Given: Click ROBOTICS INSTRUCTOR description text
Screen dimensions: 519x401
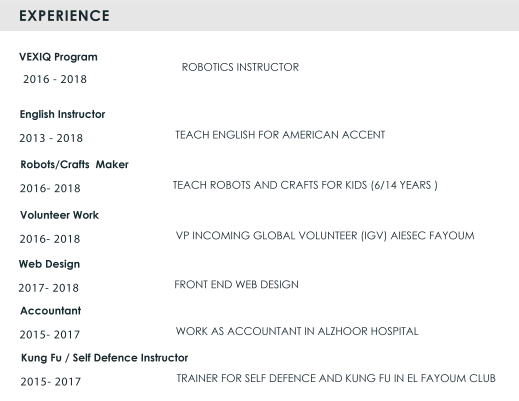Looking at the screenshot, I should pyautogui.click(x=240, y=67).
